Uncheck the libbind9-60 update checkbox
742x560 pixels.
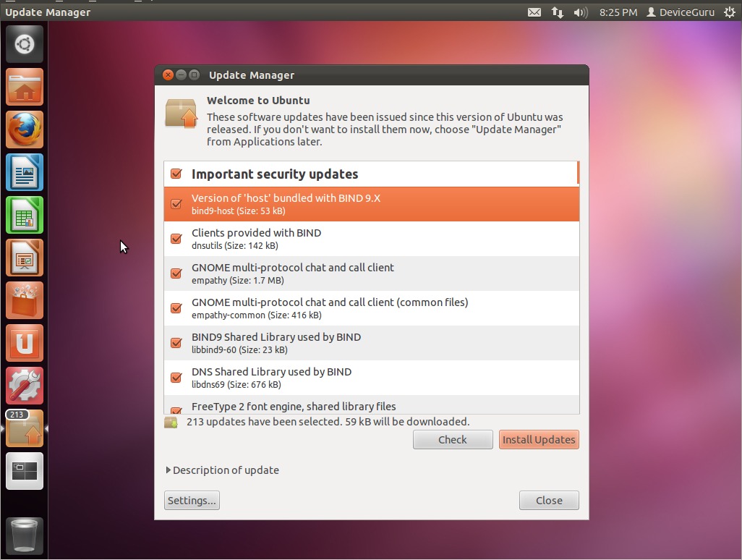pos(176,343)
